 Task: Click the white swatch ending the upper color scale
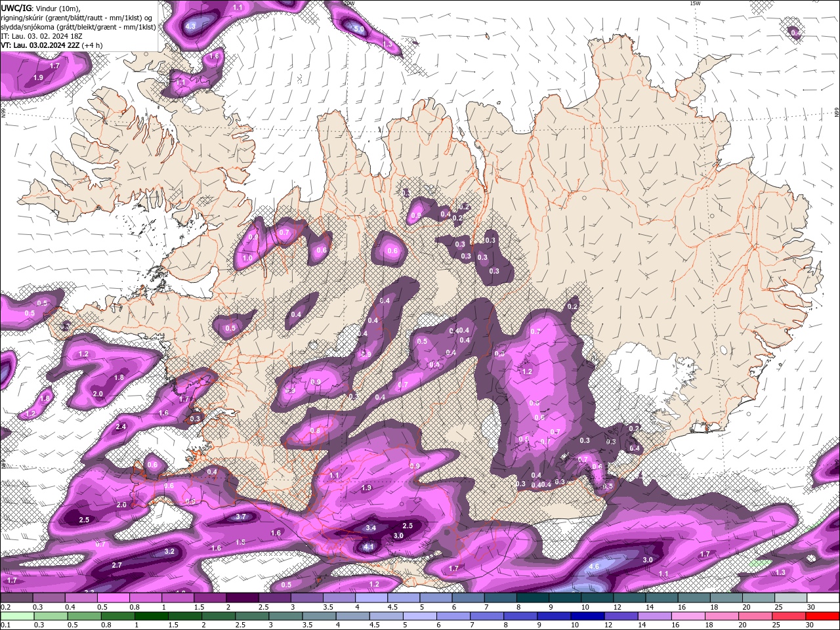(x=823, y=598)
